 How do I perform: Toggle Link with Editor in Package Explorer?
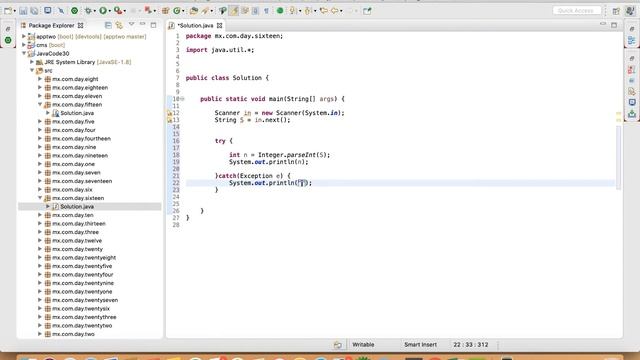(x=119, y=25)
